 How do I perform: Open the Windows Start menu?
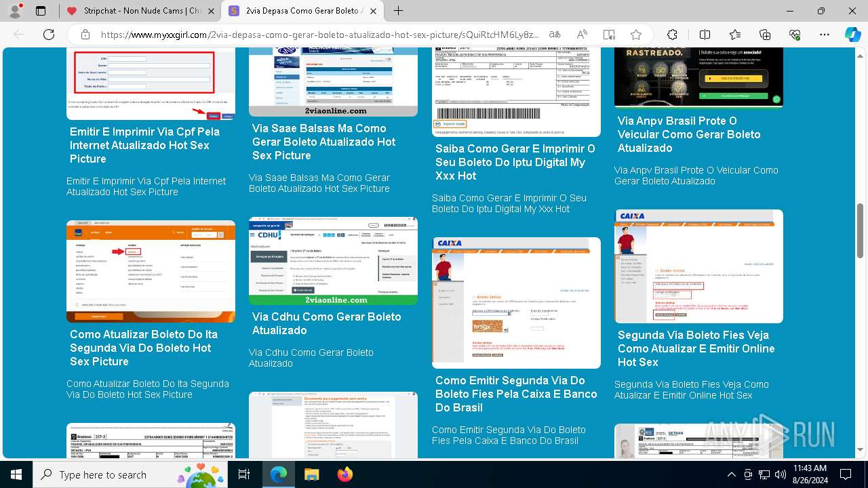pos(16,474)
